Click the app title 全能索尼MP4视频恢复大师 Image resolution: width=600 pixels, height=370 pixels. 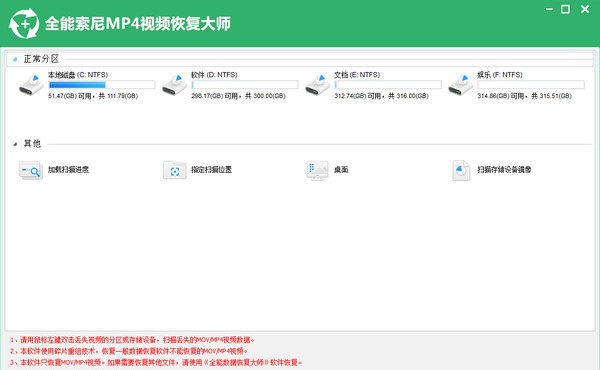(138, 24)
